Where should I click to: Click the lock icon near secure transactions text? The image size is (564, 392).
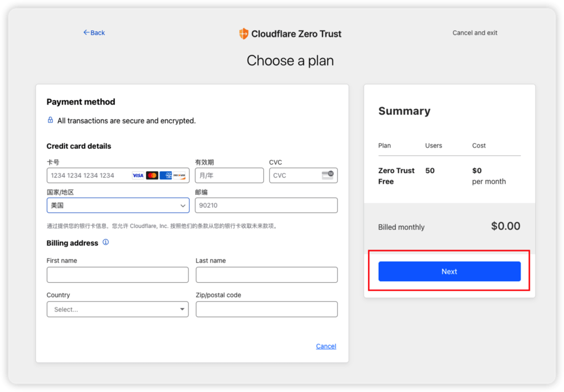(x=50, y=120)
